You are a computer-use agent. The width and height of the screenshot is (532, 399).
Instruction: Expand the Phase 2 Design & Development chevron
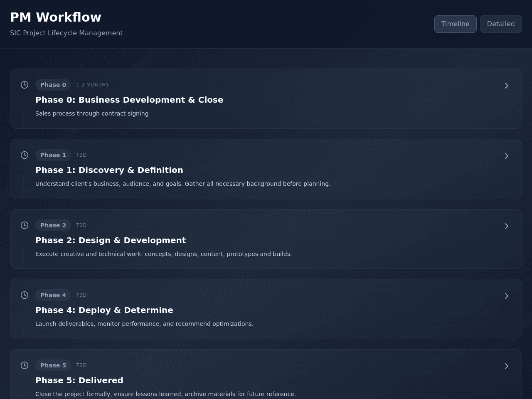point(506,226)
